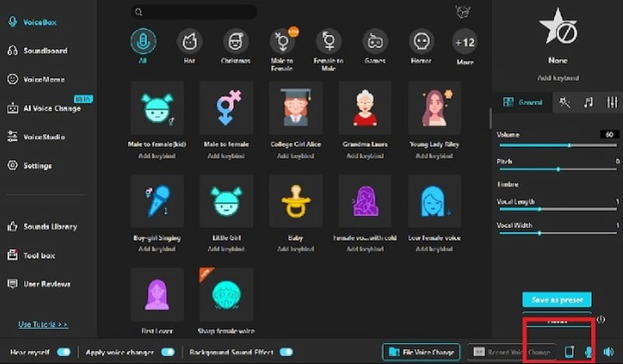Open the Male to Female category
The width and height of the screenshot is (623, 364).
[x=283, y=41]
